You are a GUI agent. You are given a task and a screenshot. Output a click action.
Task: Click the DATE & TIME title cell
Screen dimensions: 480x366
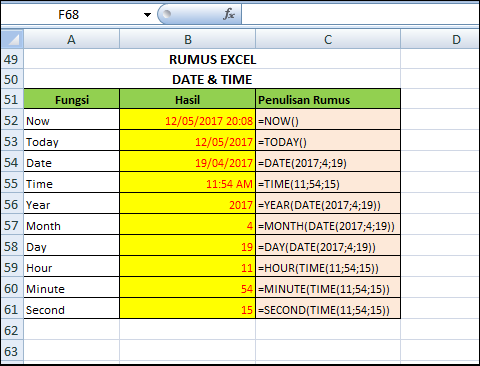click(212, 79)
